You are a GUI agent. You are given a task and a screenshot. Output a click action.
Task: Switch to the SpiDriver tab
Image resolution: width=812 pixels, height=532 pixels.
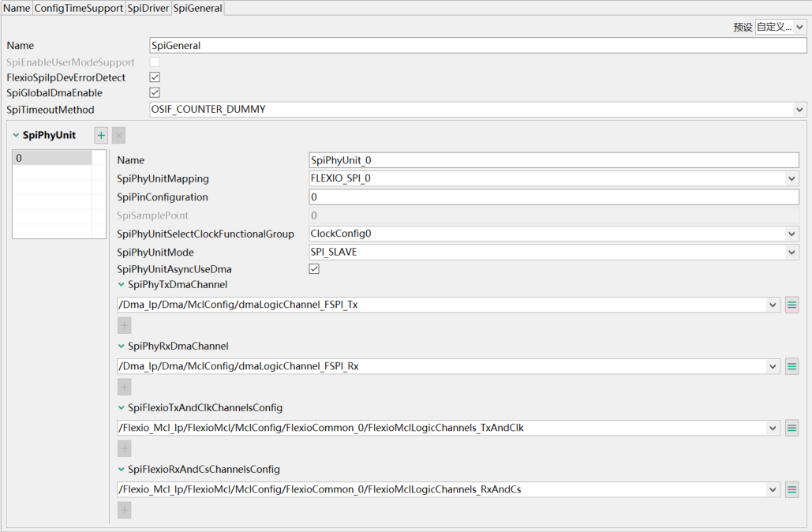(147, 8)
